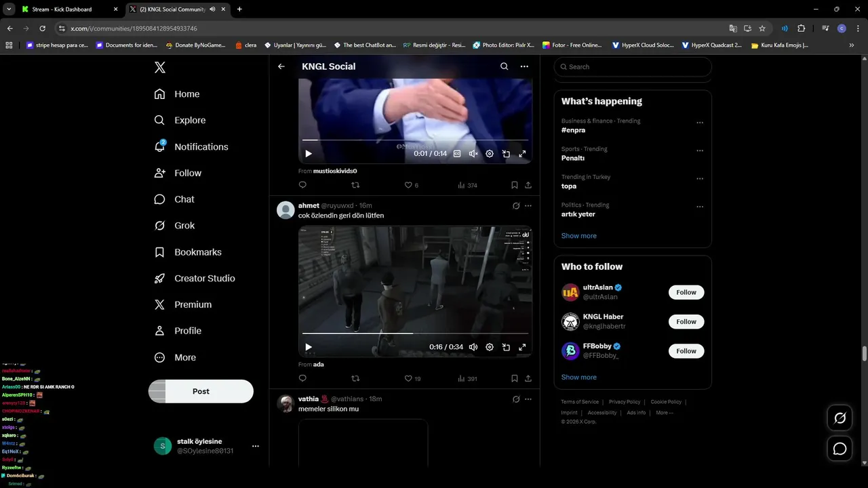The width and height of the screenshot is (868, 488).
Task: Seek on the 0:34 video progress bar
Action: tap(415, 333)
